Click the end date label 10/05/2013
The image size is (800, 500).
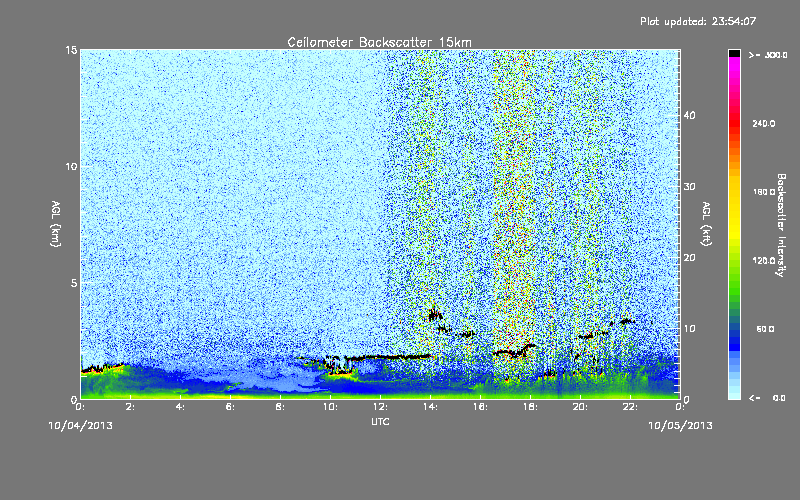(680, 426)
